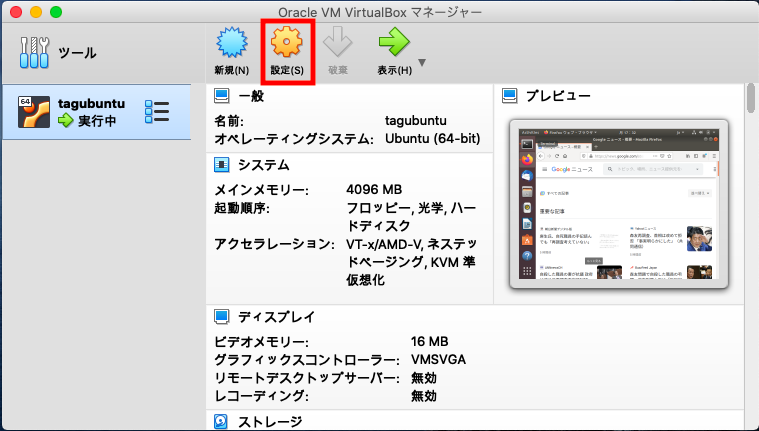Click the 名前 label in the General section
The image size is (759, 431).
tap(229, 121)
